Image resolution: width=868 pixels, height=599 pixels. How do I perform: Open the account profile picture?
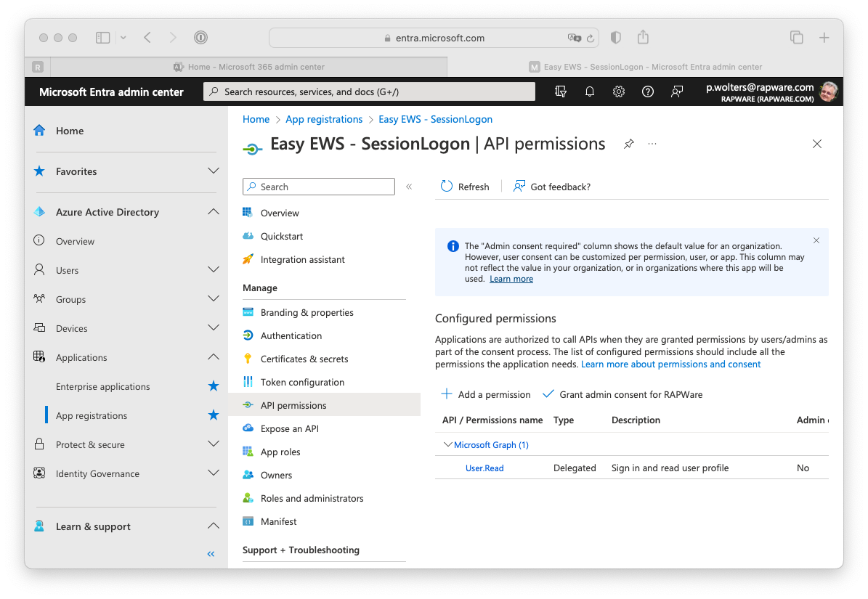click(x=829, y=91)
